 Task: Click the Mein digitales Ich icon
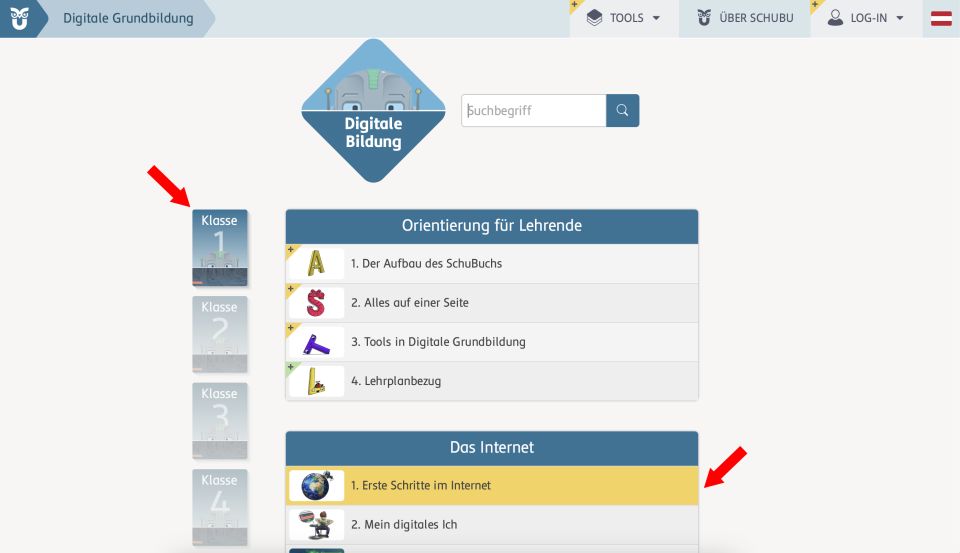pyautogui.click(x=316, y=525)
